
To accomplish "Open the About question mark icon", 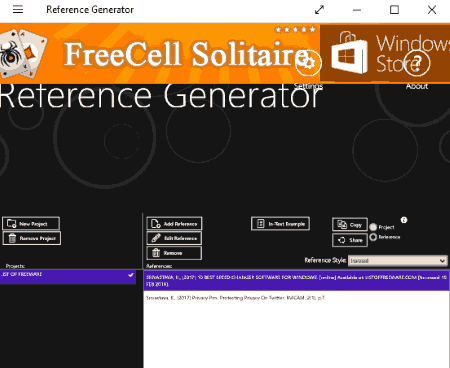I will click(x=417, y=63).
